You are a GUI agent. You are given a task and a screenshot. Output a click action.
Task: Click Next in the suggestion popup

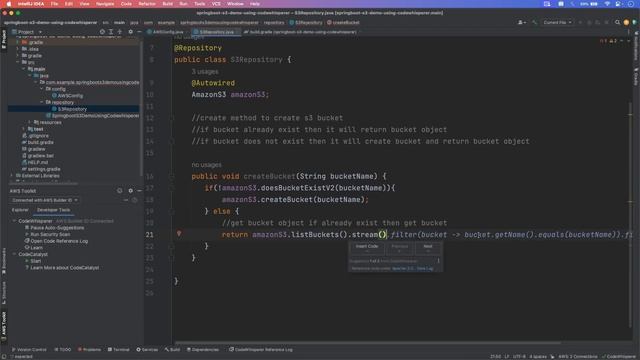coord(428,248)
